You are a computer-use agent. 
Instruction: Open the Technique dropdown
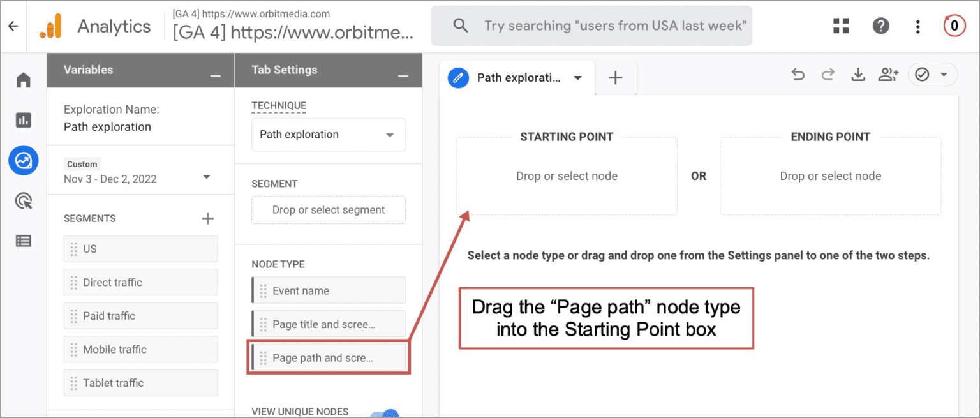[x=328, y=135]
